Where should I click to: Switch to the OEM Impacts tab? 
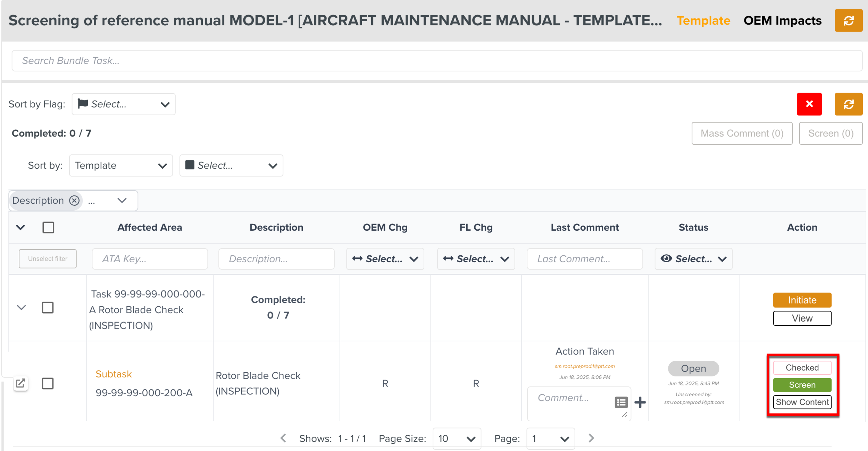tap(782, 20)
